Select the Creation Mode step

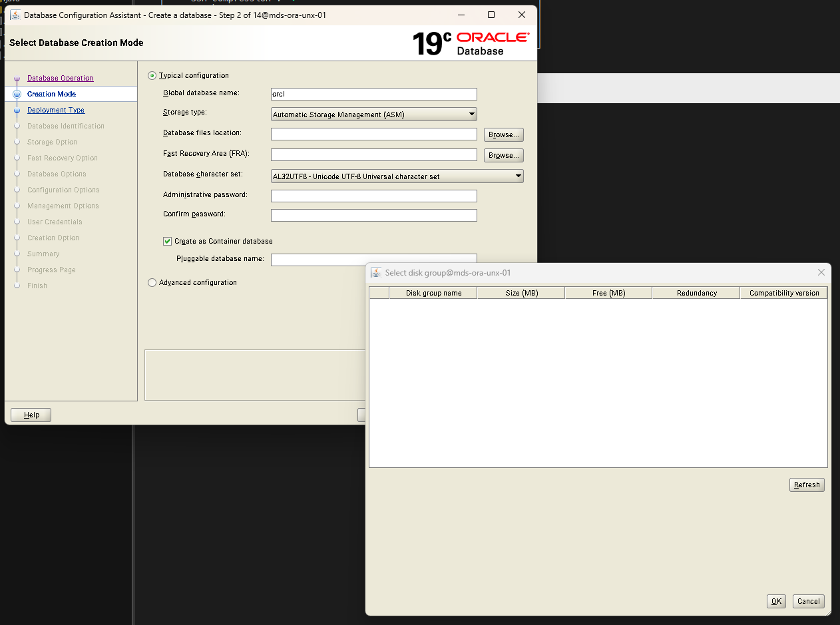[52, 95]
